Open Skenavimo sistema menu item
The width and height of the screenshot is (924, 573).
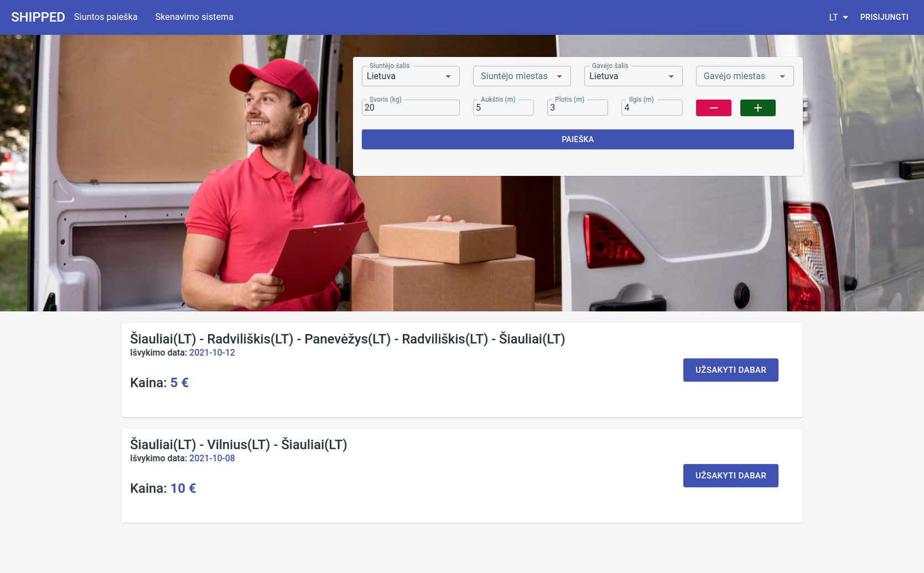(x=194, y=17)
